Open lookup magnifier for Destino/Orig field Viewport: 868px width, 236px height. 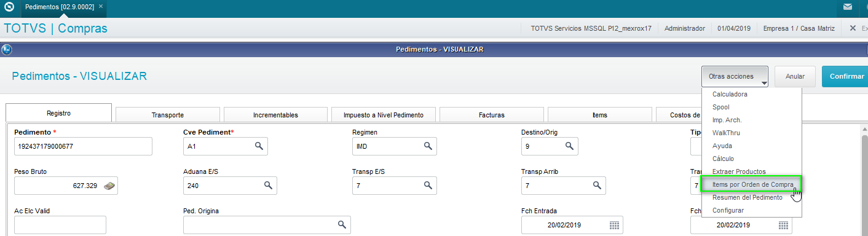coord(569,146)
